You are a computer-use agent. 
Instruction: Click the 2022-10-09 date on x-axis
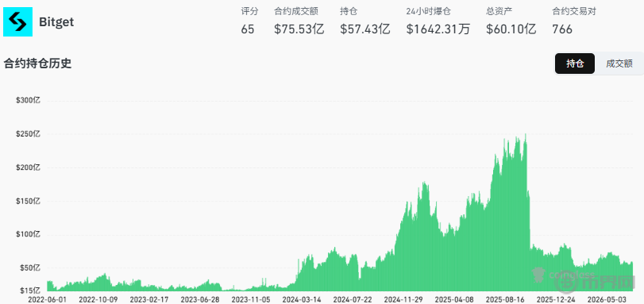click(98, 299)
